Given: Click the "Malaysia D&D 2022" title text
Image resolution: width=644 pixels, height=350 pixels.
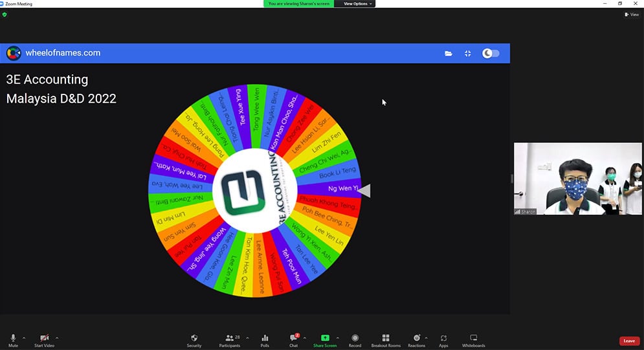Looking at the screenshot, I should point(61,98).
